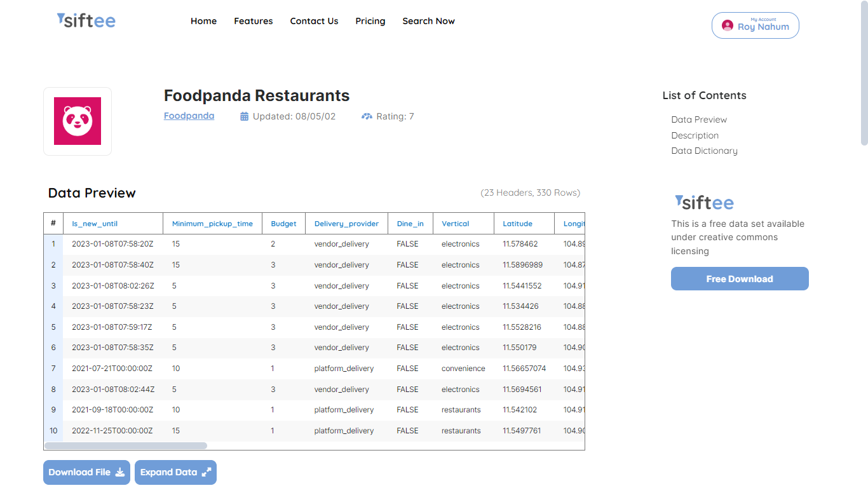Click the Foodpanda Restaurants page title
The width and height of the screenshot is (868, 488).
click(x=257, y=95)
